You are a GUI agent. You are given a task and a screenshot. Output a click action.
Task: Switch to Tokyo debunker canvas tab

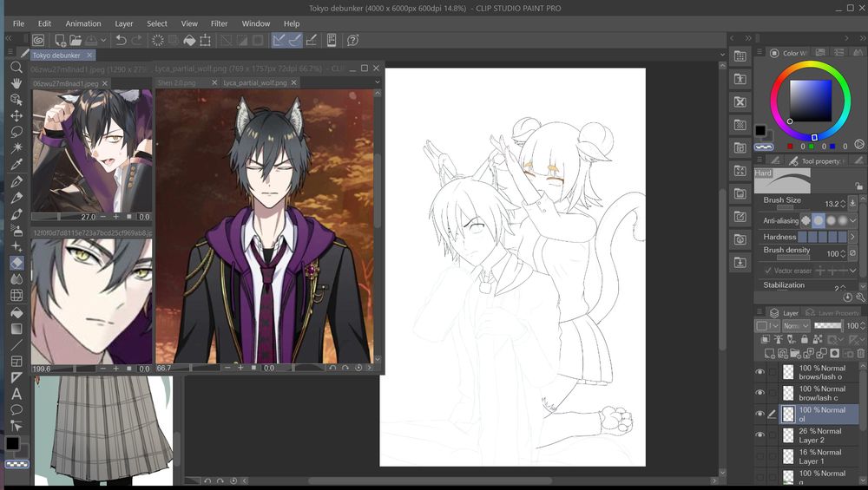[x=56, y=55]
